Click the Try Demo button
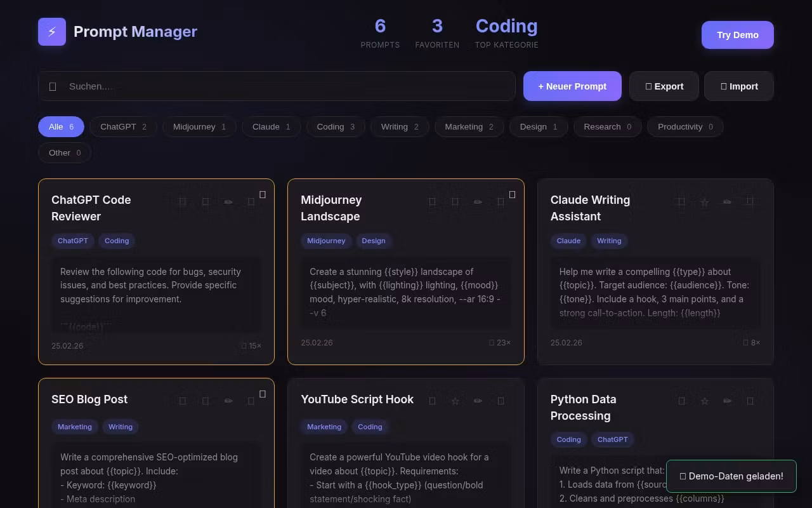 coord(737,35)
